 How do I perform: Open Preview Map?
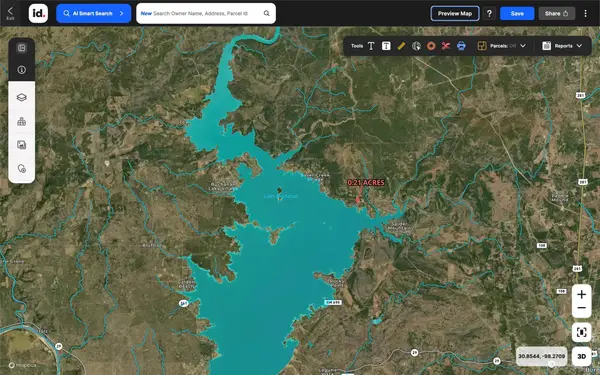click(x=455, y=13)
